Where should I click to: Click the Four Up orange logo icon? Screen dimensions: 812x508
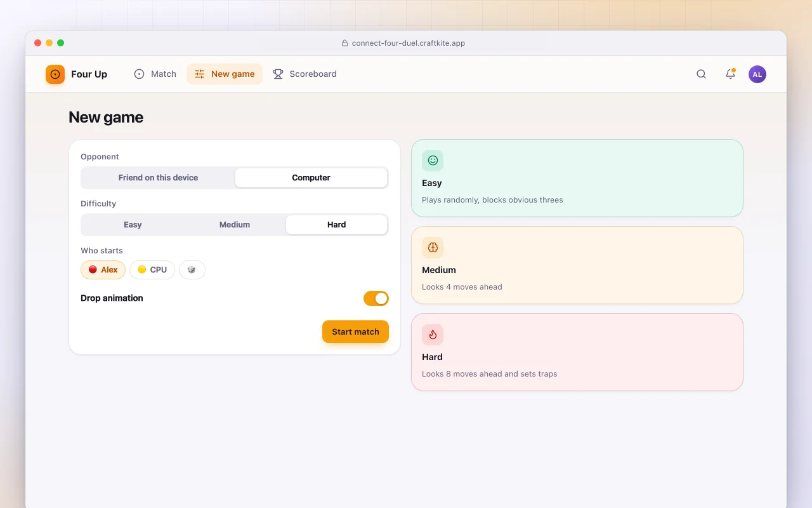[55, 74]
